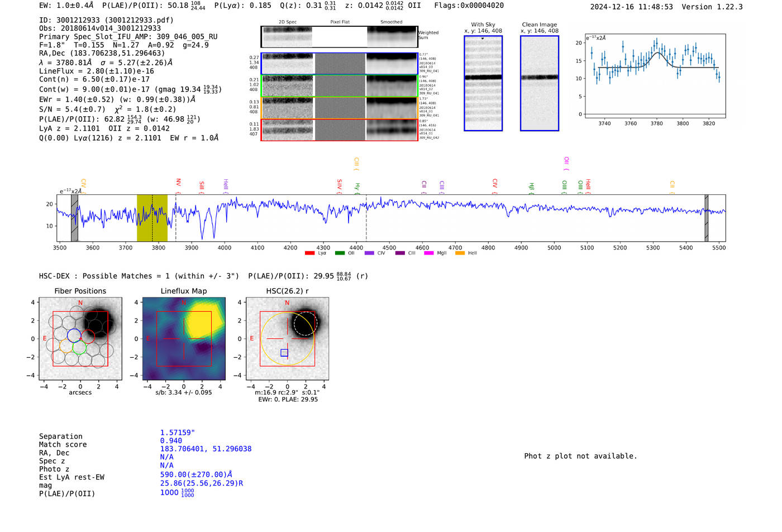Click the green fiber circle in Fiber Positions
This screenshot has height=532, width=782.
coord(79,347)
